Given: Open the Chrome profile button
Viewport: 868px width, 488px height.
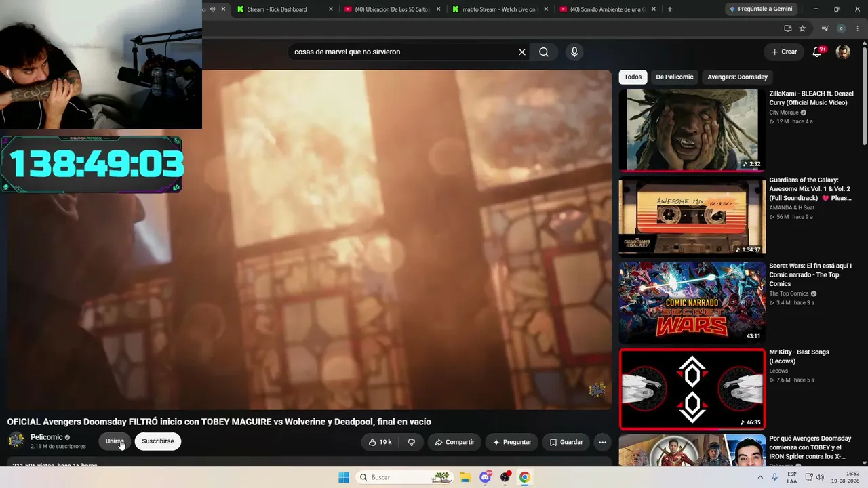Looking at the screenshot, I should coord(842,28).
